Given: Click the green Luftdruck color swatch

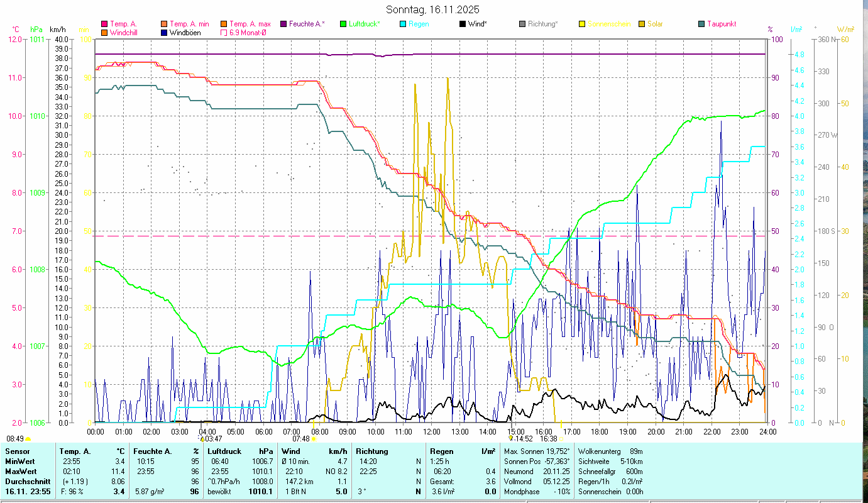Looking at the screenshot, I should pyautogui.click(x=343, y=25).
